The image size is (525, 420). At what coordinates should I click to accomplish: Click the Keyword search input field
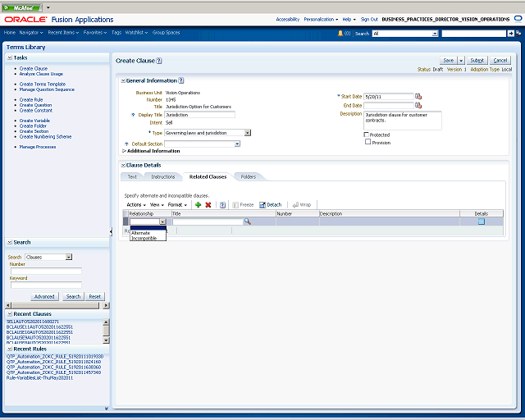(x=46, y=285)
